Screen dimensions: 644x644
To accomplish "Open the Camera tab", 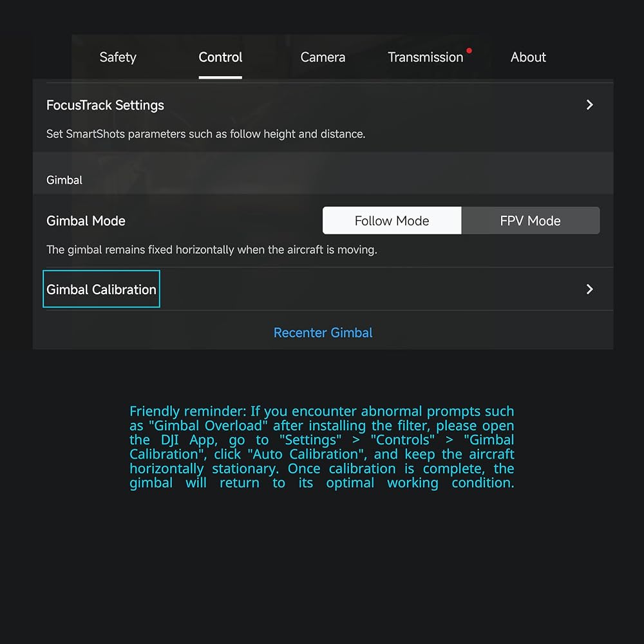I will coord(323,57).
